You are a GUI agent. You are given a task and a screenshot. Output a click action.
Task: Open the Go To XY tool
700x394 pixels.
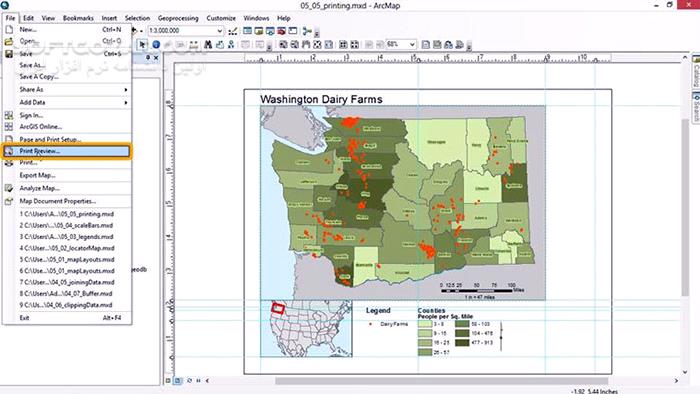click(231, 44)
